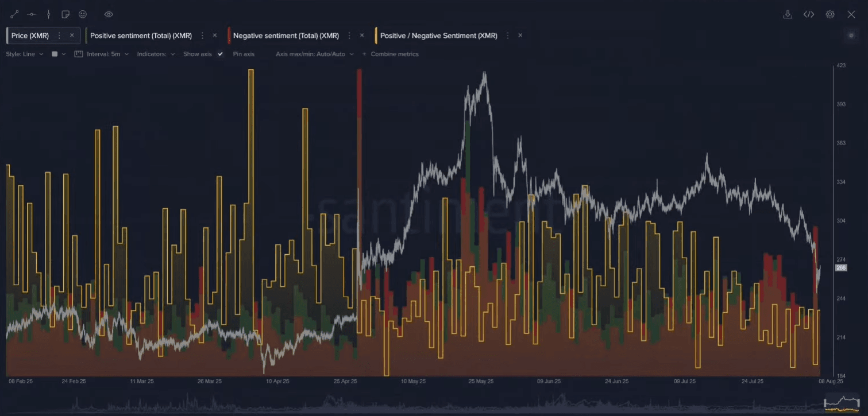Select the trend line drawing tool
This screenshot has height=416, width=868.
[x=14, y=14]
